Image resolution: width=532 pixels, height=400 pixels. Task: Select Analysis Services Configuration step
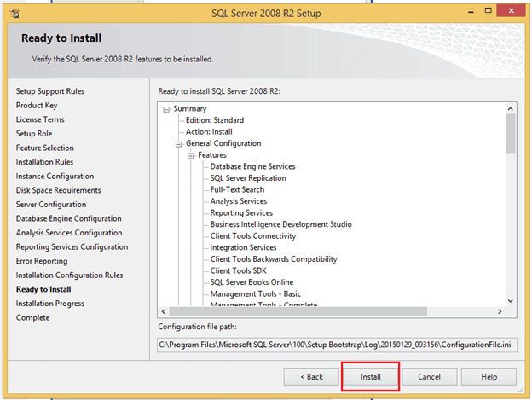69,233
